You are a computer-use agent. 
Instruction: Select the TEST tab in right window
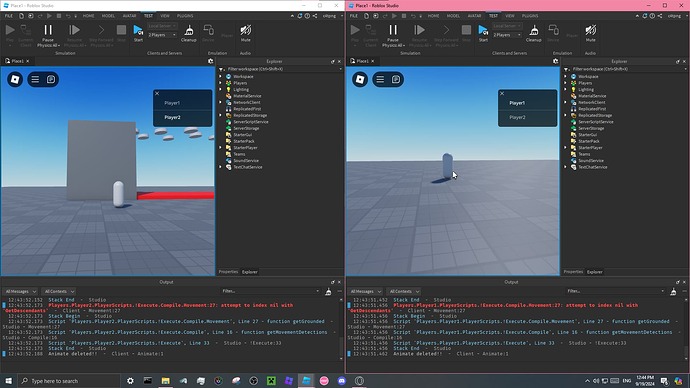coord(493,16)
